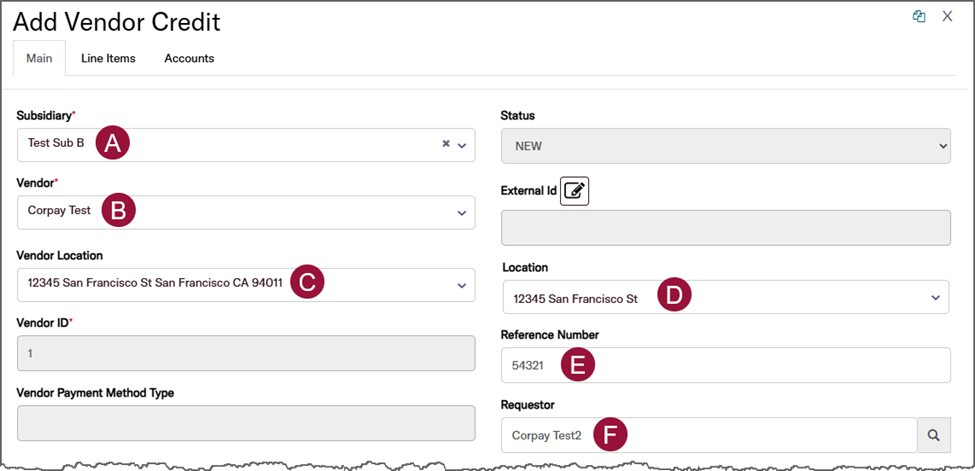975x471 pixels.
Task: Open the Vendor Location dropdown
Action: tap(462, 285)
